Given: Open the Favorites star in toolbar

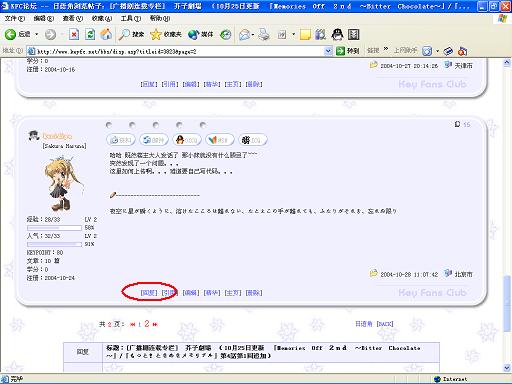Looking at the screenshot, I should pos(156,34).
